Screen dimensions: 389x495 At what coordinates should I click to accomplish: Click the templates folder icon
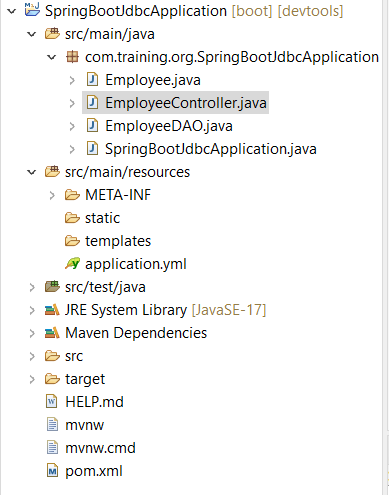72,241
